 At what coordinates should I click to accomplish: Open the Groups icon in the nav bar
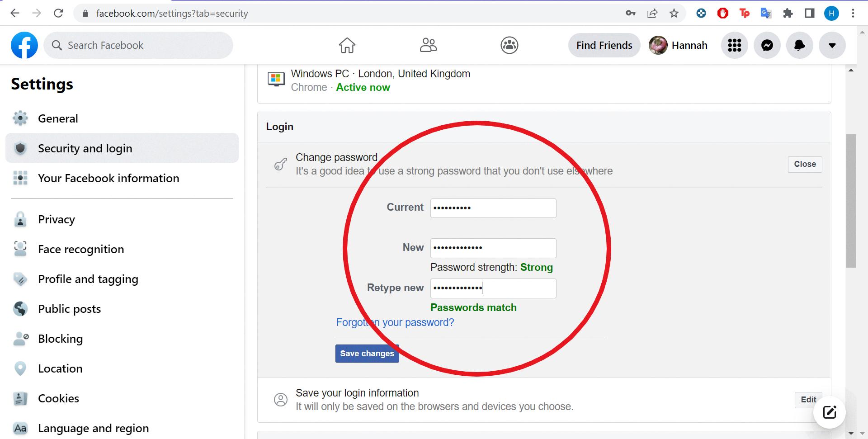point(509,45)
